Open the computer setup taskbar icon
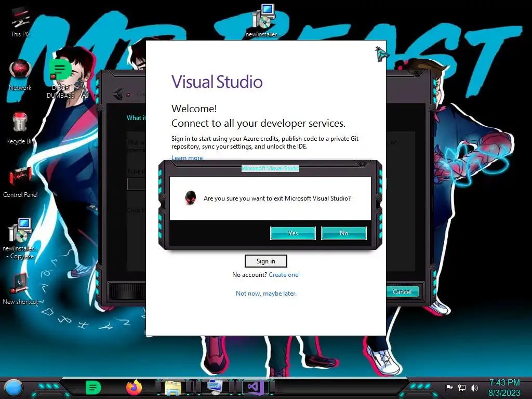The width and height of the screenshot is (532, 399). coord(215,388)
